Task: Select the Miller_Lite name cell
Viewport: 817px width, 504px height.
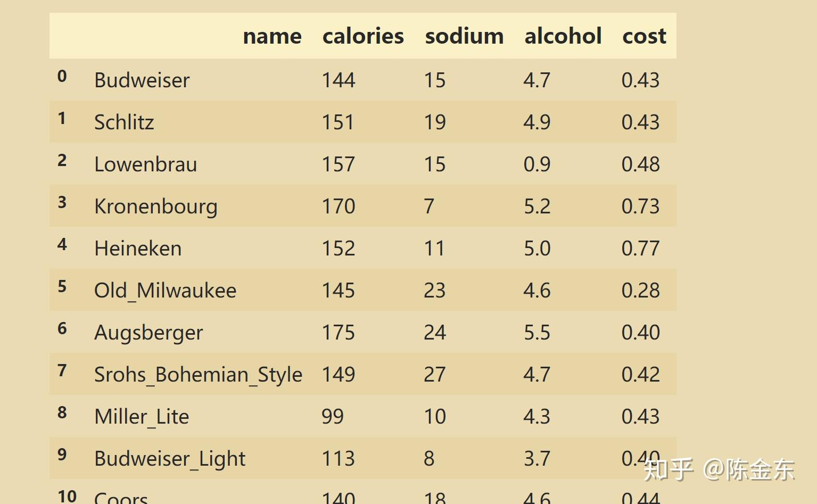Action: 142,417
